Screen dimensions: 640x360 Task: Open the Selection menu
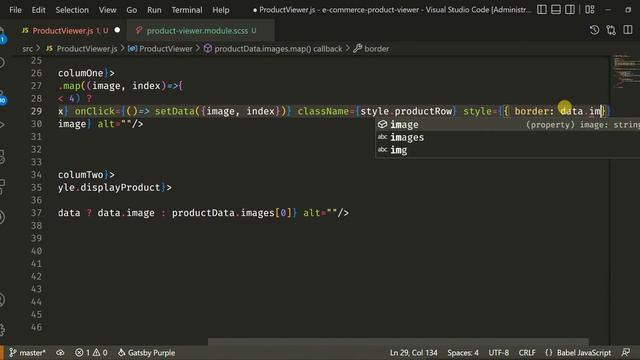(x=72, y=10)
